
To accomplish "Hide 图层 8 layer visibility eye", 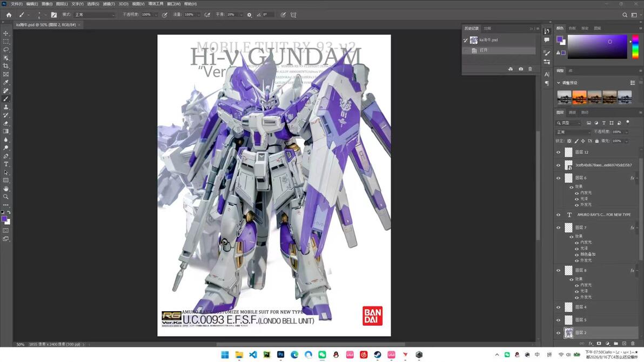I will [x=558, y=270].
